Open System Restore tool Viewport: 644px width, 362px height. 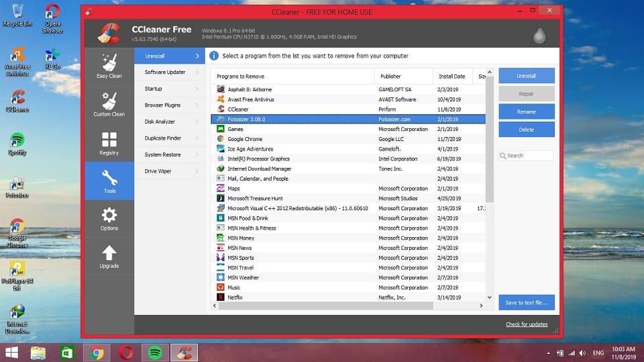[170, 154]
